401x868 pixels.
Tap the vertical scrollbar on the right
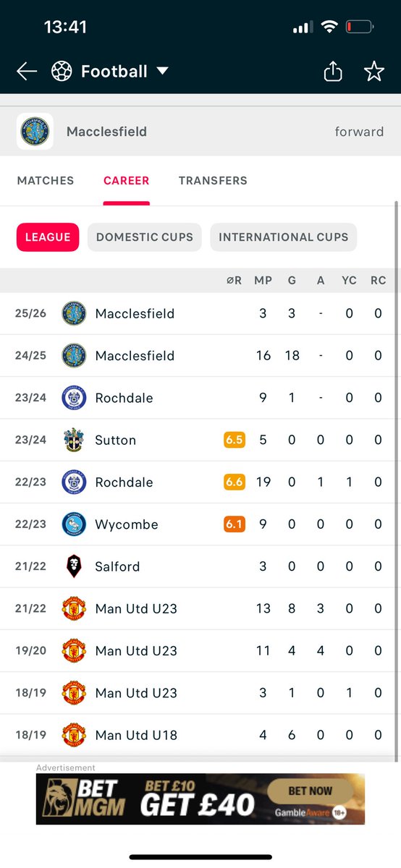tap(396, 481)
